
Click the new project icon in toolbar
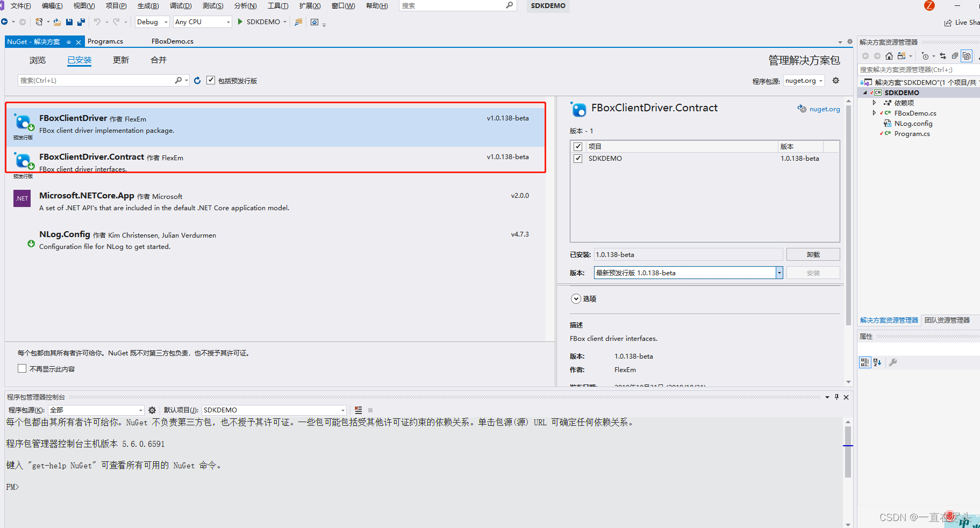coord(39,22)
